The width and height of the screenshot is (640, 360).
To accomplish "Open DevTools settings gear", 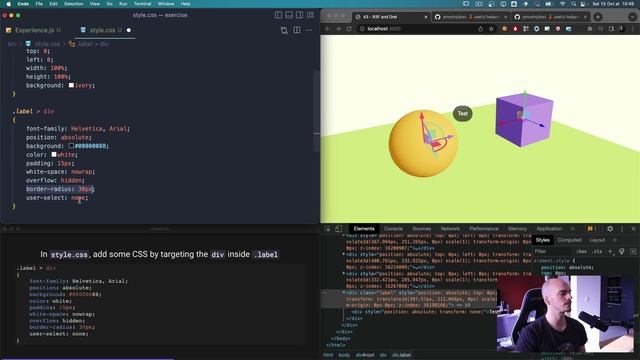I will pos(610,229).
